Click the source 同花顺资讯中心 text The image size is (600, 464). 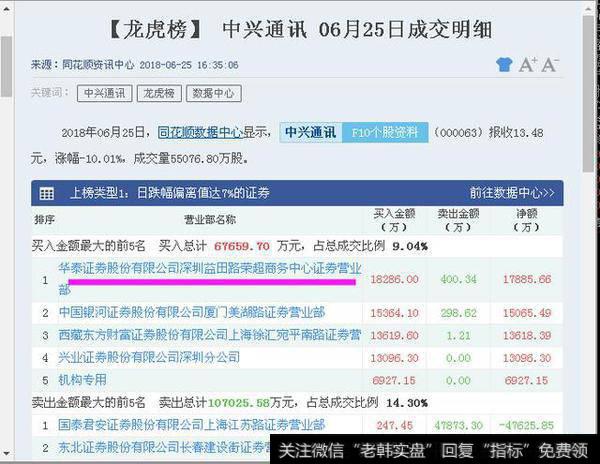pyautogui.click(x=98, y=65)
